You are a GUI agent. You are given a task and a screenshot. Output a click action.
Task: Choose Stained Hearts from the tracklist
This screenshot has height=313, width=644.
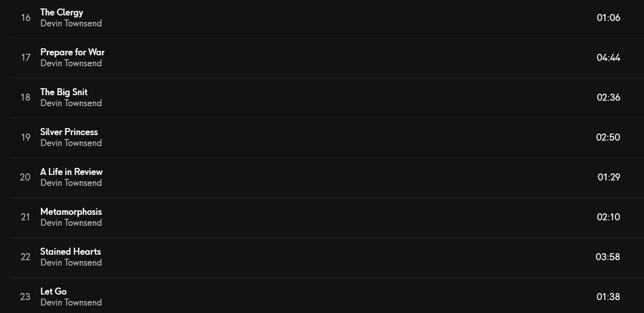[71, 252]
